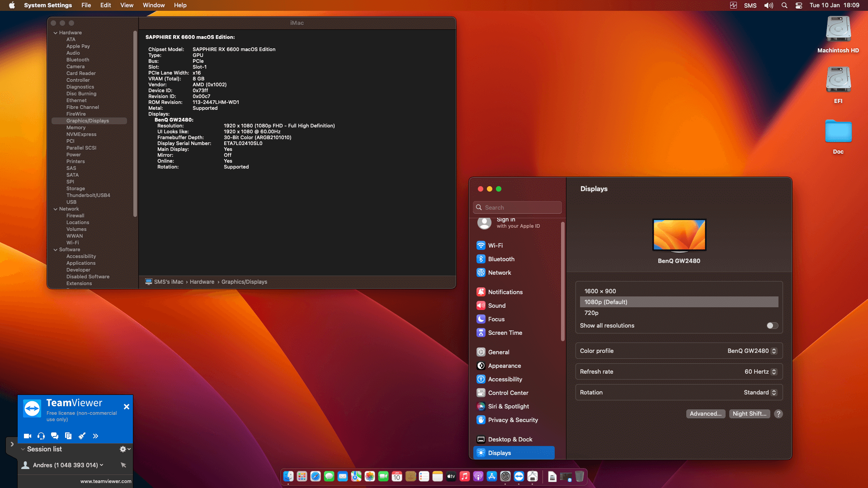Open the View menu

click(127, 5)
